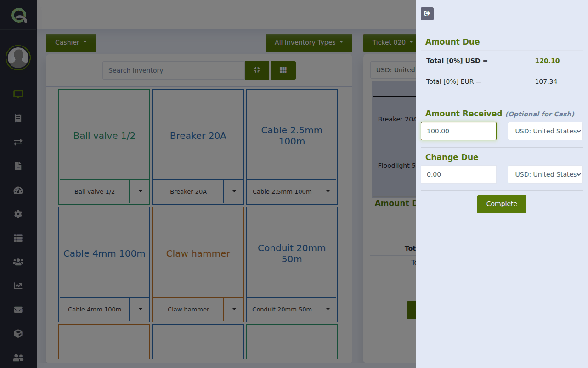This screenshot has height=368, width=588.
Task: Expand Claw hammer options arrow
Action: point(234,310)
